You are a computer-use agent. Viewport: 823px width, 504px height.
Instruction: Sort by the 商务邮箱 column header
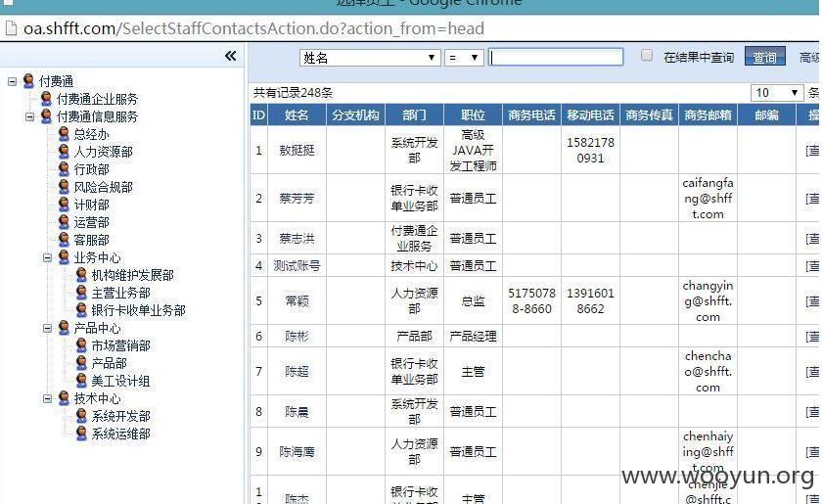(709, 115)
